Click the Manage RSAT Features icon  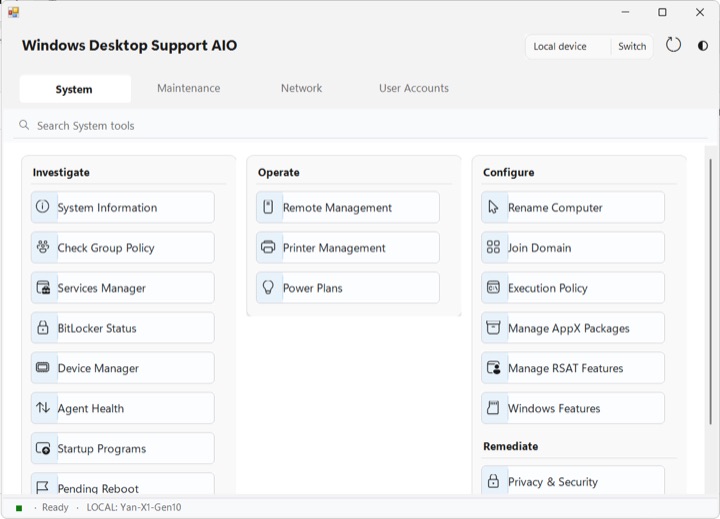[494, 367]
